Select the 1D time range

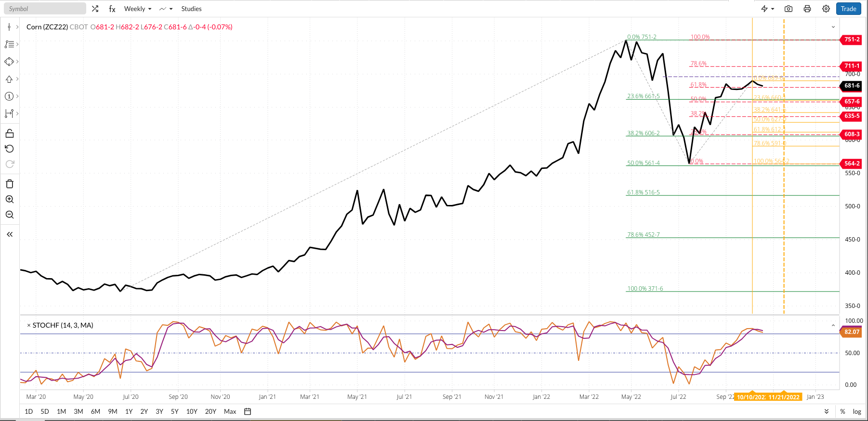(29, 411)
